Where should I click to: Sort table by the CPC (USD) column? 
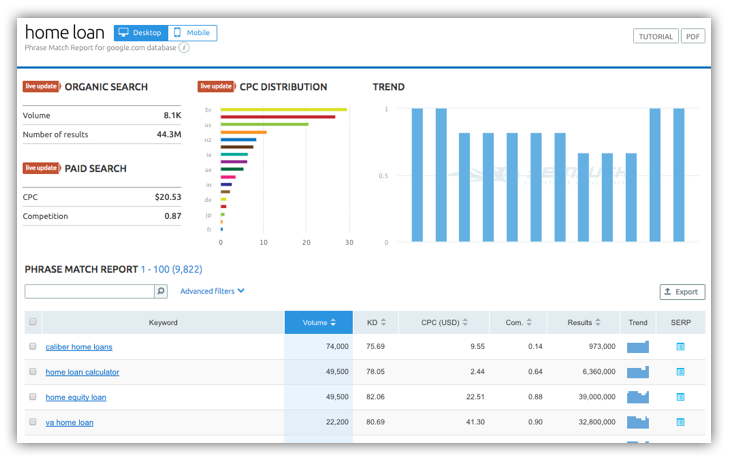tap(444, 322)
